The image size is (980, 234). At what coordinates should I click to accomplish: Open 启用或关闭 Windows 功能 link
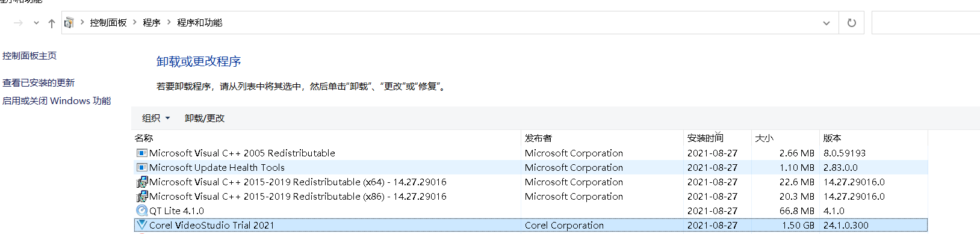57,101
